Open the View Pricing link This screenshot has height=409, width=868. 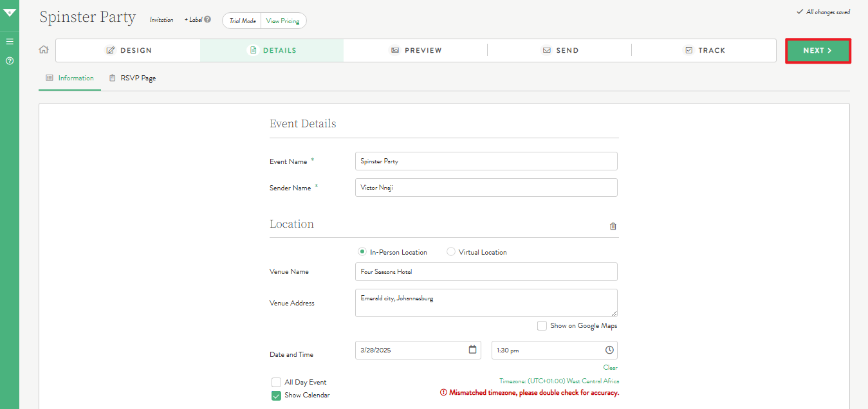(282, 21)
